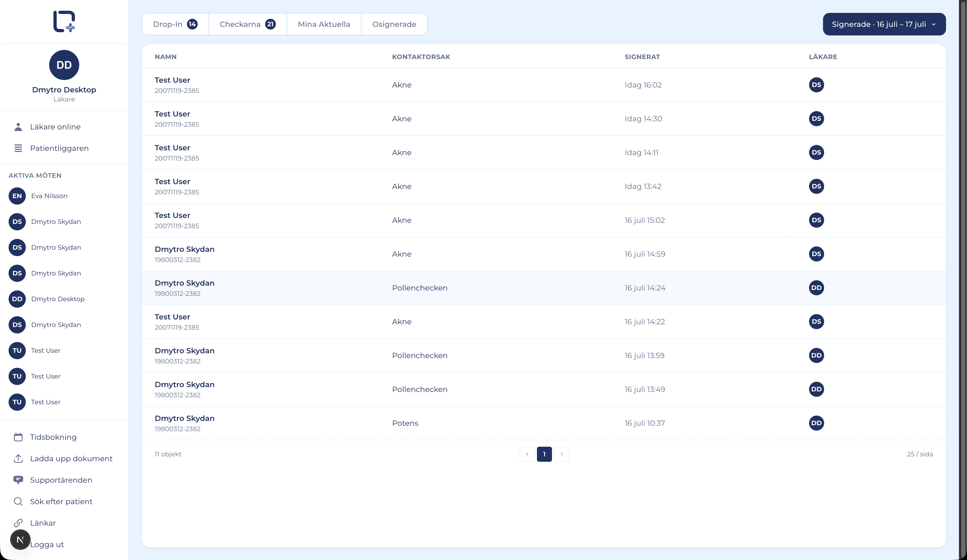Image resolution: width=967 pixels, height=560 pixels.
Task: Click the DS doctor avatar on the Idag 16:02 row
Action: 816,85
